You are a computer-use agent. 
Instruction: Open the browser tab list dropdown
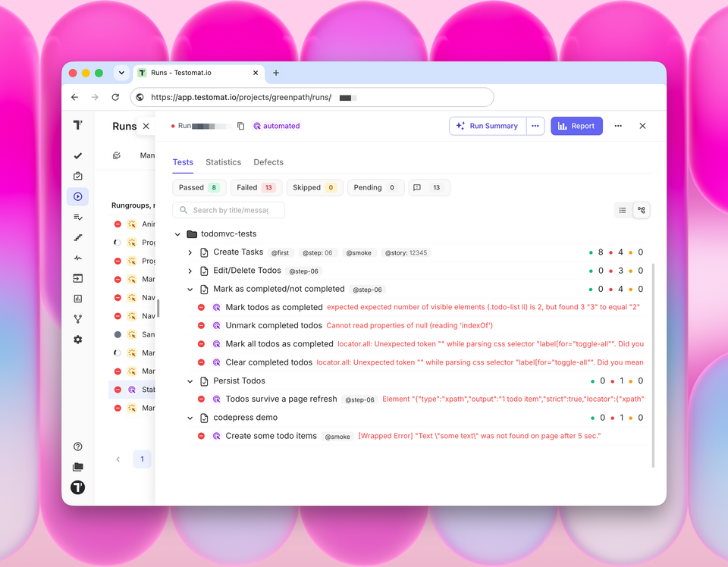(121, 73)
